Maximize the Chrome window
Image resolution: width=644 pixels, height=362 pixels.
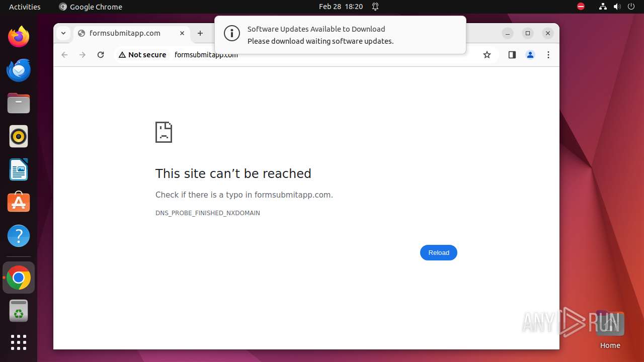coord(528,33)
